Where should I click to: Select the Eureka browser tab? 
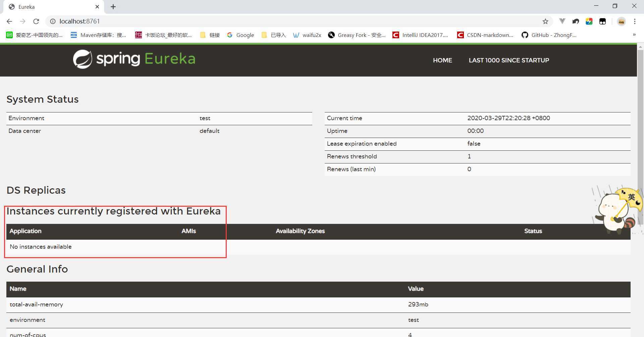(x=54, y=7)
